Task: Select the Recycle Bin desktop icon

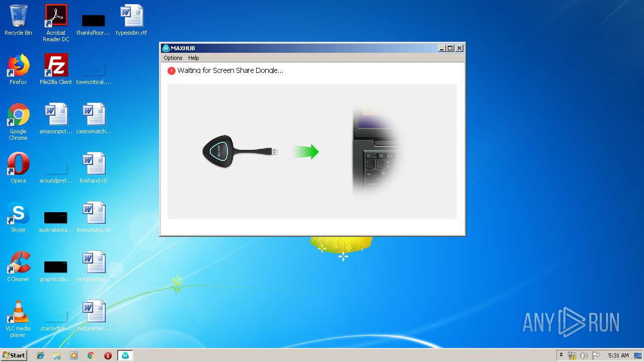Action: (18, 20)
